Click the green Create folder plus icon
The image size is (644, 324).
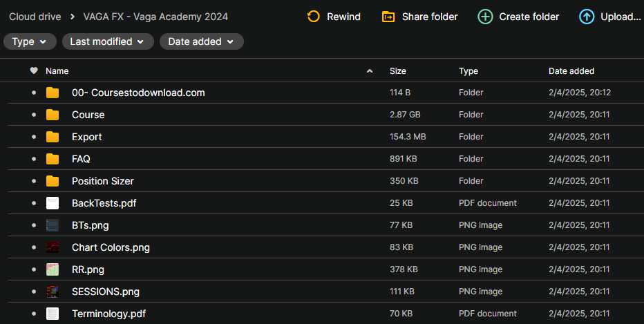click(485, 17)
